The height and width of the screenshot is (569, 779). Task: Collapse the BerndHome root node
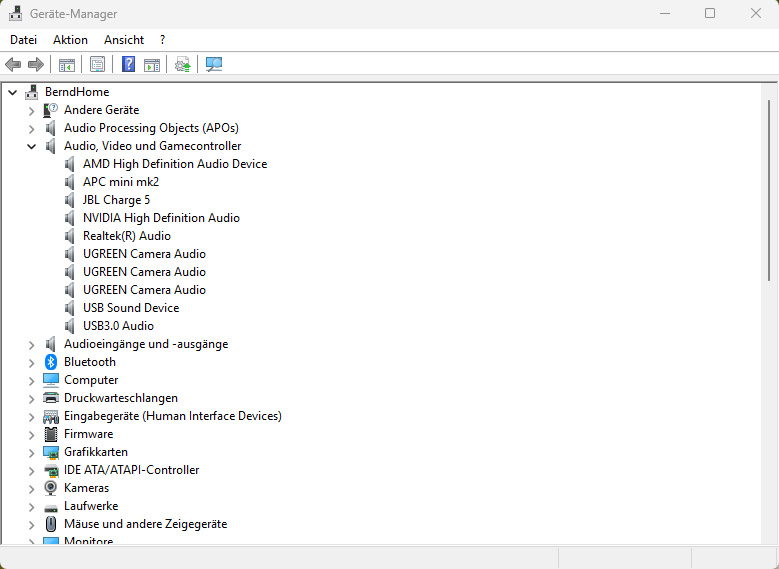(x=12, y=92)
